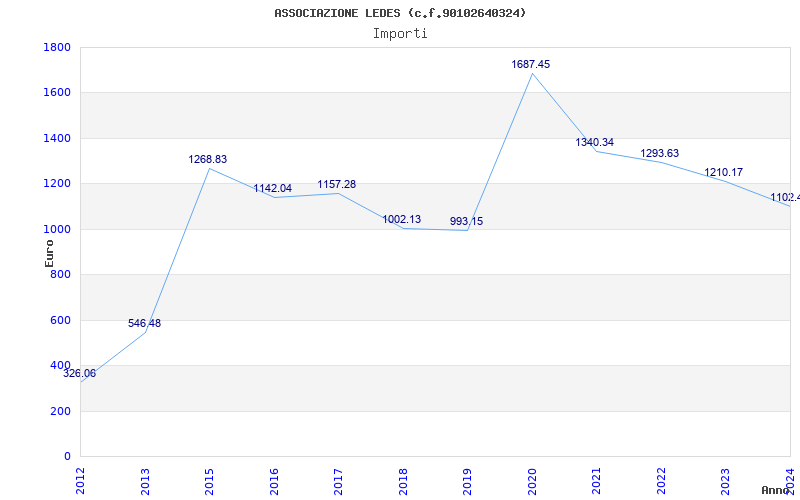
Task: Select the 0 y-axis tick label
Action: (x=68, y=457)
